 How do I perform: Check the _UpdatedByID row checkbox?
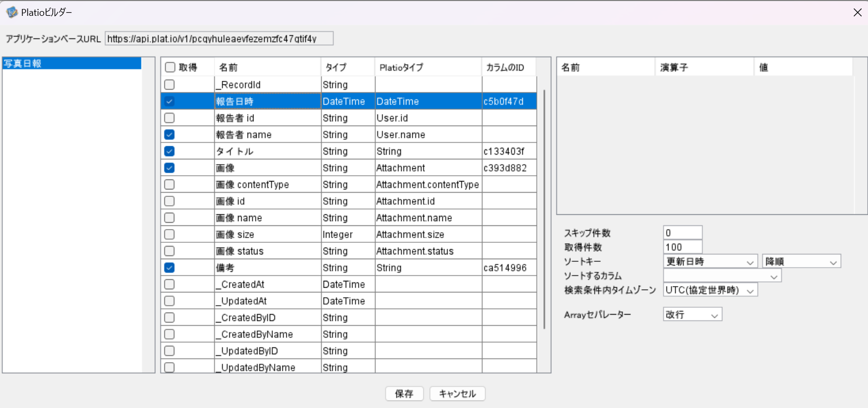point(169,350)
